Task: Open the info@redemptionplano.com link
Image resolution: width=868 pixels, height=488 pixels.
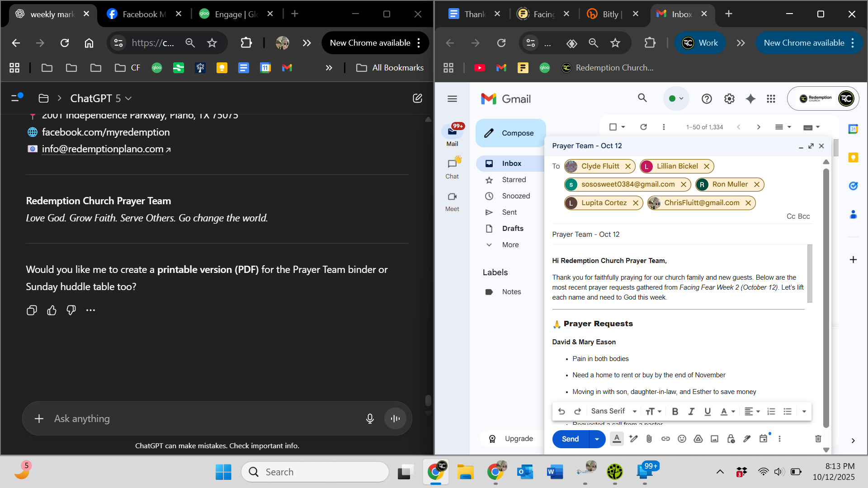Action: (103, 149)
